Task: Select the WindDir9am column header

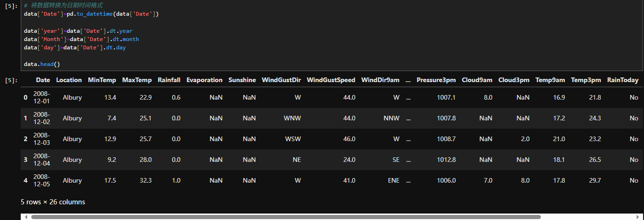Action: click(380, 80)
